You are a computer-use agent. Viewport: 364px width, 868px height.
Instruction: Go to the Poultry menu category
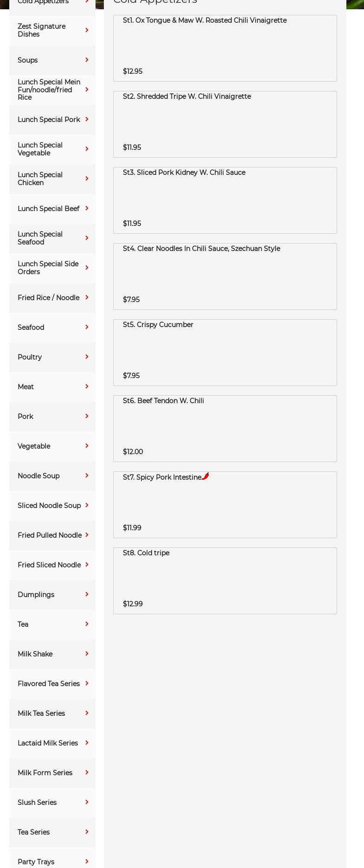click(30, 357)
